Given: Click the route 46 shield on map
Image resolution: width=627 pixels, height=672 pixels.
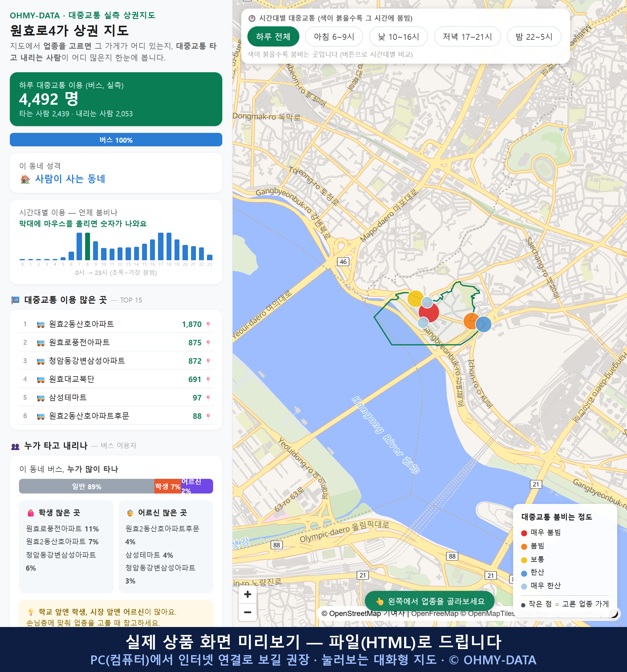Looking at the screenshot, I should point(343,262).
